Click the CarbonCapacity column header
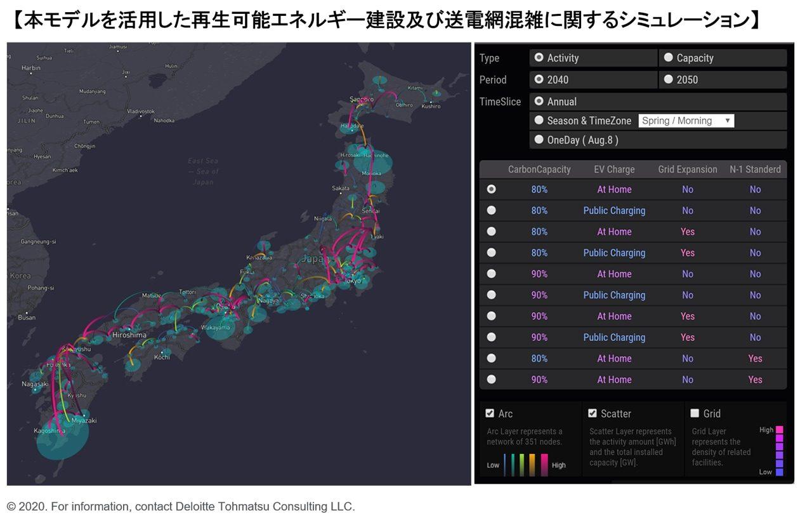812x520 pixels. pos(539,170)
